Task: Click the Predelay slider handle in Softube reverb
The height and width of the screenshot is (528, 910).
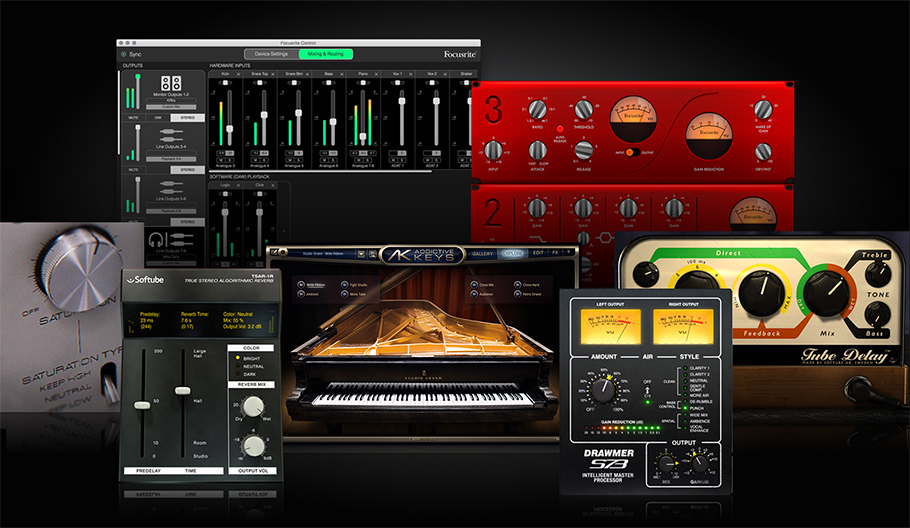Action: coord(142,405)
